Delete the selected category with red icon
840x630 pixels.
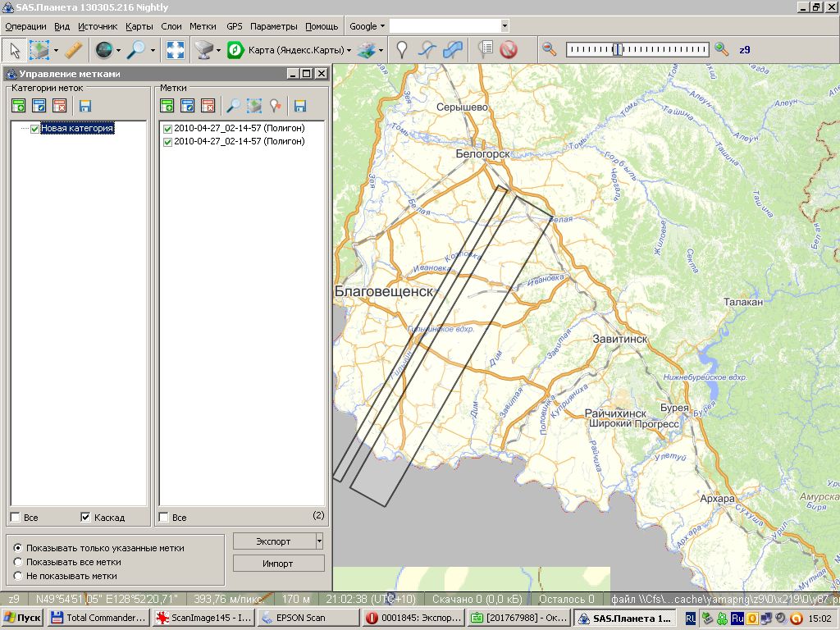click(x=59, y=105)
